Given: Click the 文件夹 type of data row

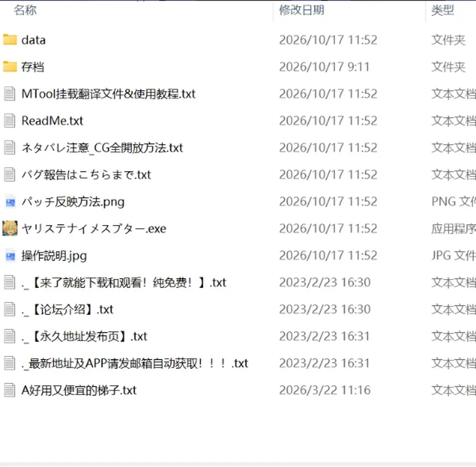Looking at the screenshot, I should (x=448, y=40).
